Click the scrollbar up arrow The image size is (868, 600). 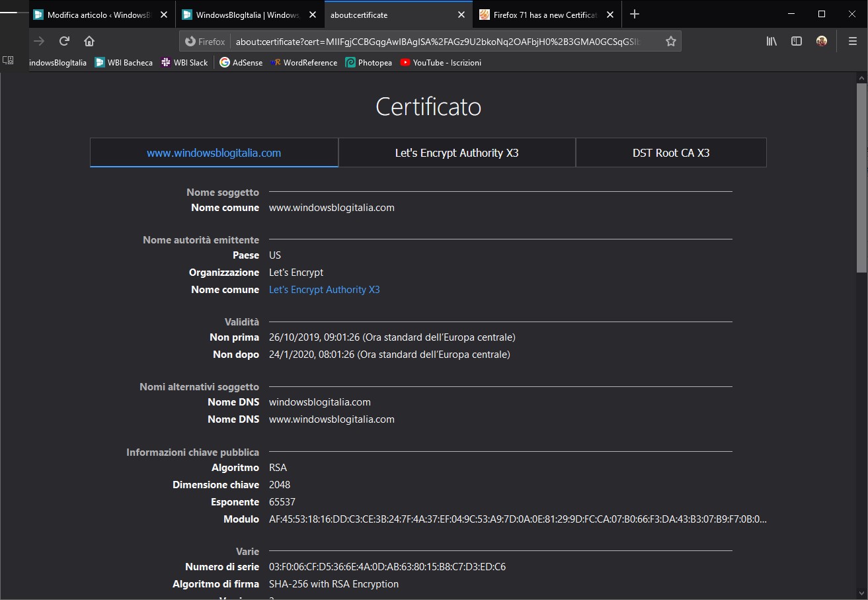point(861,77)
